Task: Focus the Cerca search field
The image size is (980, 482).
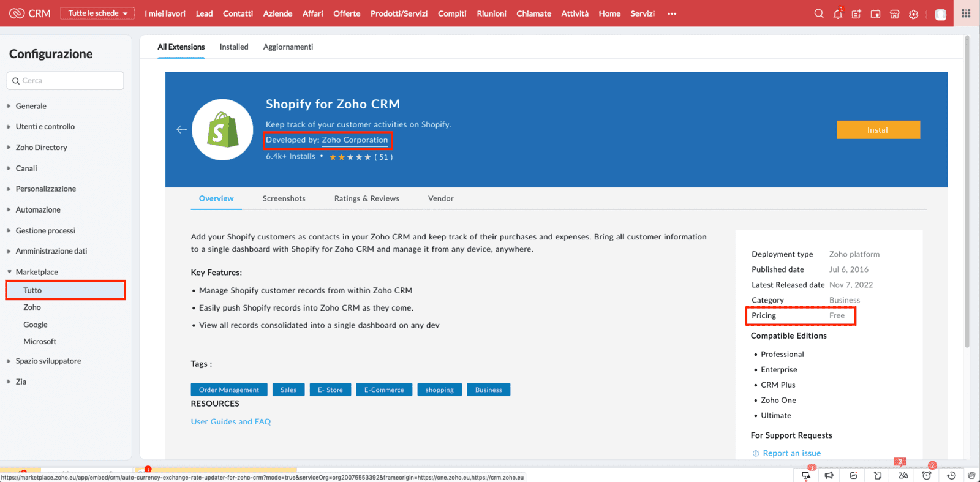Action: (x=66, y=81)
